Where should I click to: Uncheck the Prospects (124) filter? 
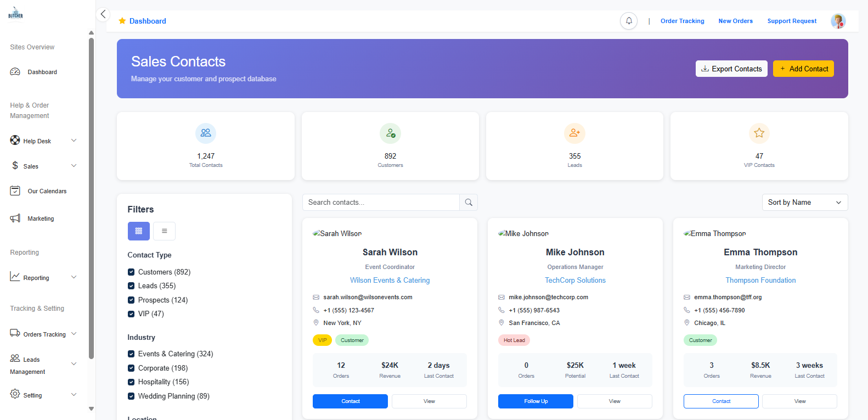click(131, 300)
